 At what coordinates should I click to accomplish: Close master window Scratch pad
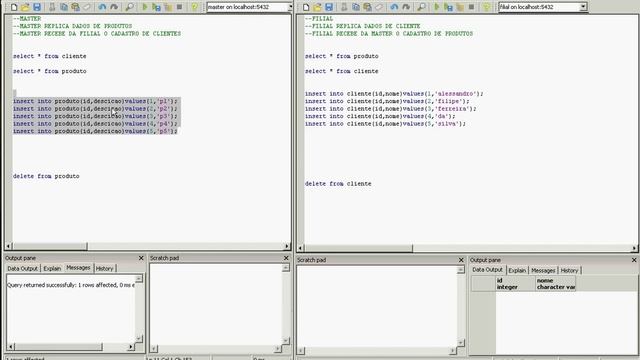tap(286, 258)
